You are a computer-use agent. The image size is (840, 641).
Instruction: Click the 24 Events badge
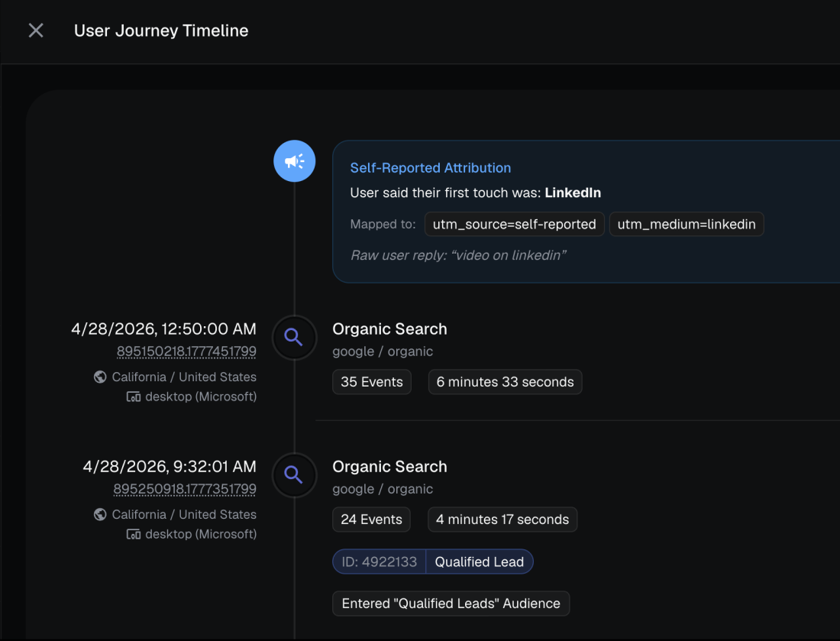coord(371,520)
